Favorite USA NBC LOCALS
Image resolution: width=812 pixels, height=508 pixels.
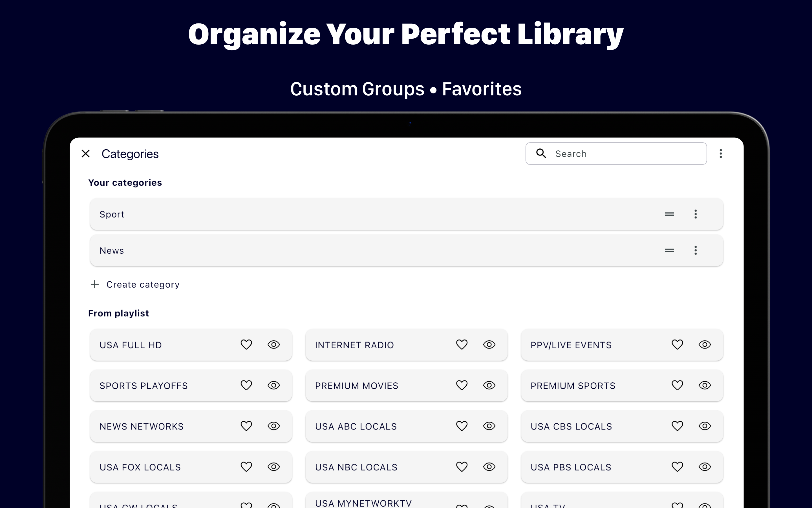point(462,467)
